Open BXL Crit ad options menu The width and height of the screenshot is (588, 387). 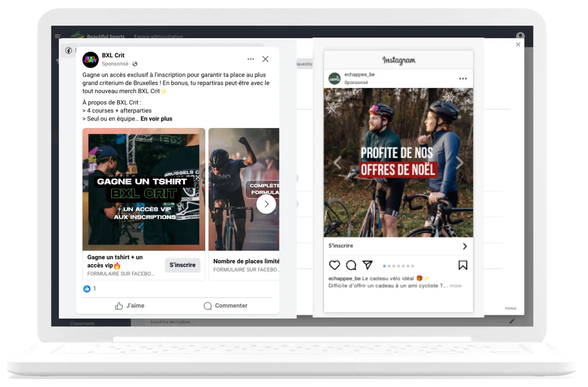pos(251,59)
